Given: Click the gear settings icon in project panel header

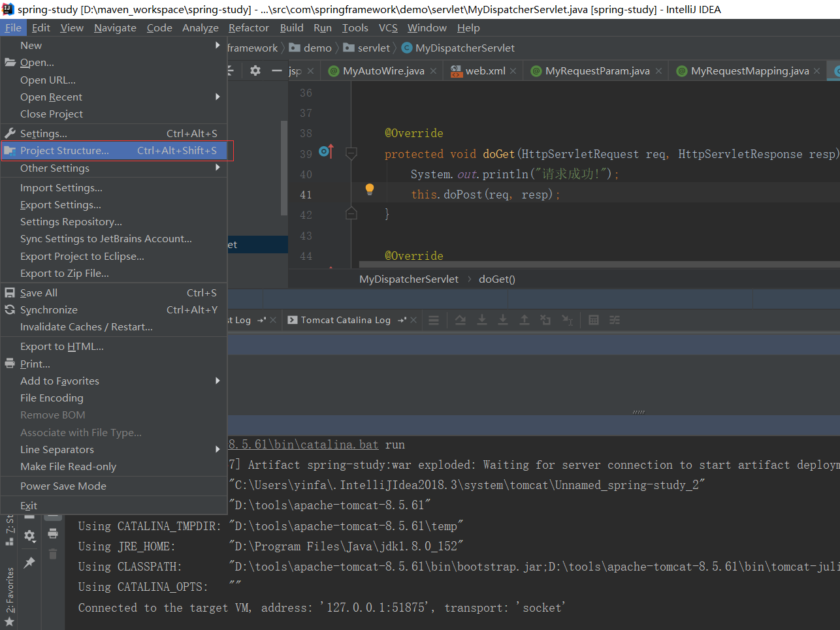Looking at the screenshot, I should click(255, 71).
